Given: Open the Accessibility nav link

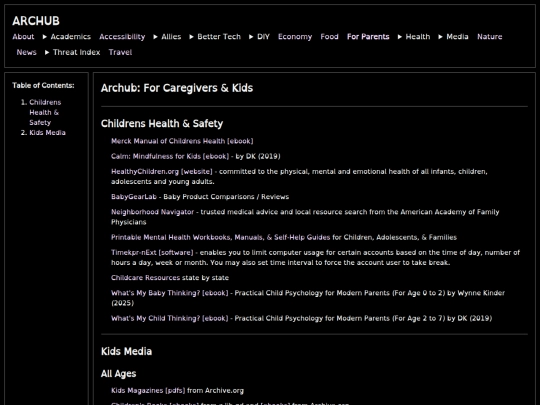Looking at the screenshot, I should 122,37.
